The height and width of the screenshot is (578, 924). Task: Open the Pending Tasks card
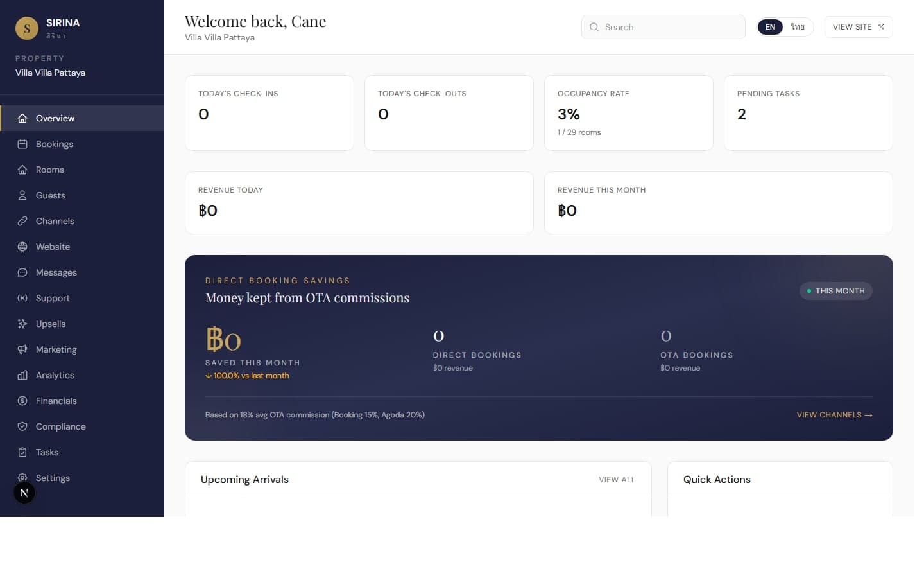(x=809, y=113)
